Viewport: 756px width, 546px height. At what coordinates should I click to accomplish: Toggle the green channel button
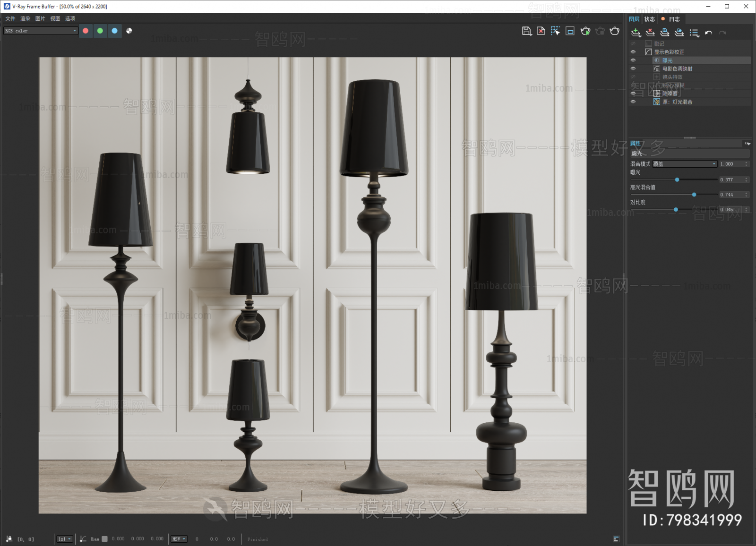coord(100,31)
